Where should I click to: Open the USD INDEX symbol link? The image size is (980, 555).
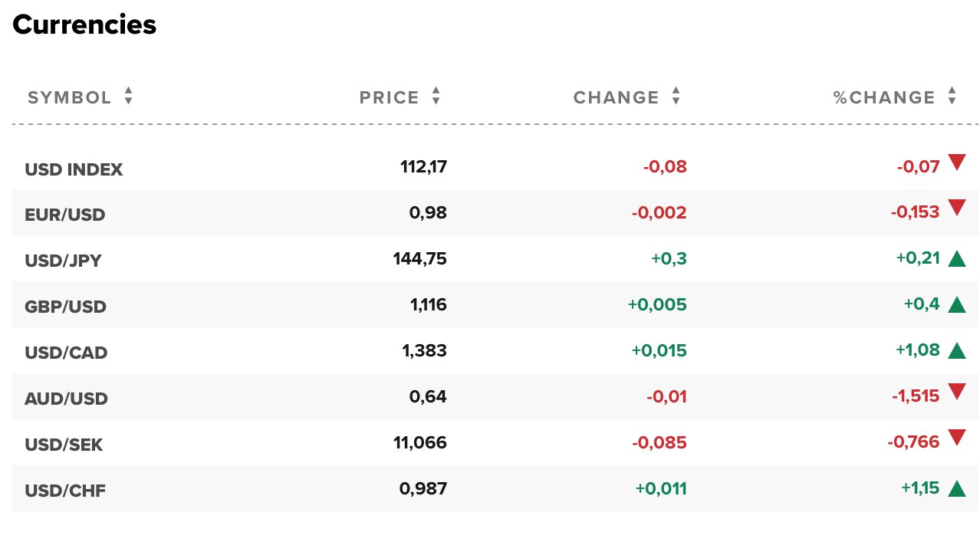74,169
